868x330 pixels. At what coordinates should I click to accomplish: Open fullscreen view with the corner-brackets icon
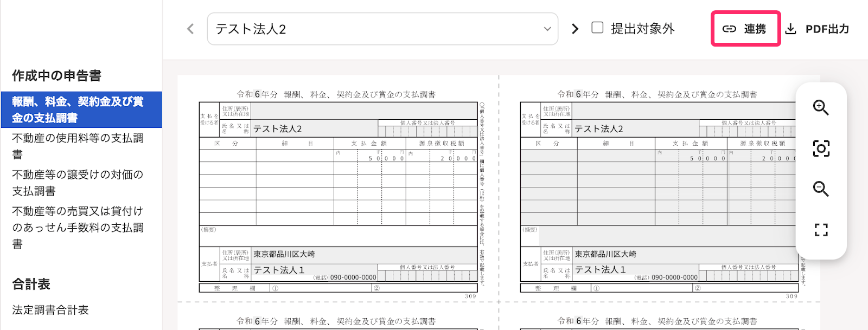(821, 230)
